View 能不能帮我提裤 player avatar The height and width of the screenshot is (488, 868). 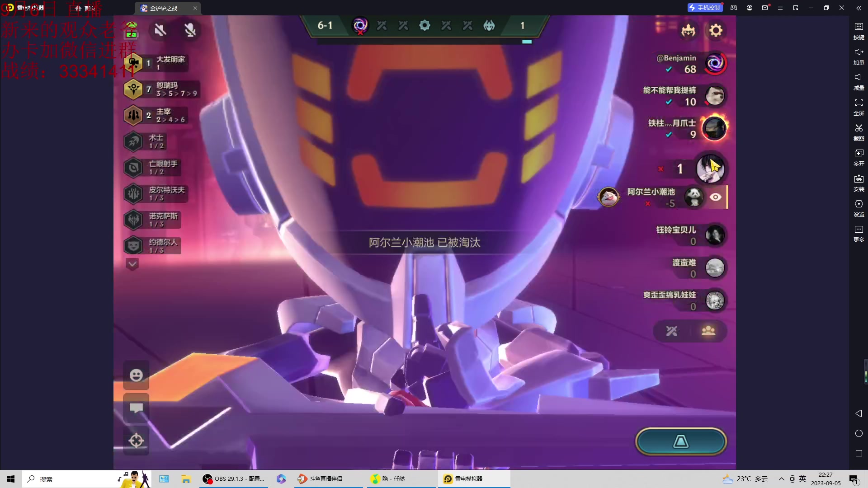[x=715, y=96]
